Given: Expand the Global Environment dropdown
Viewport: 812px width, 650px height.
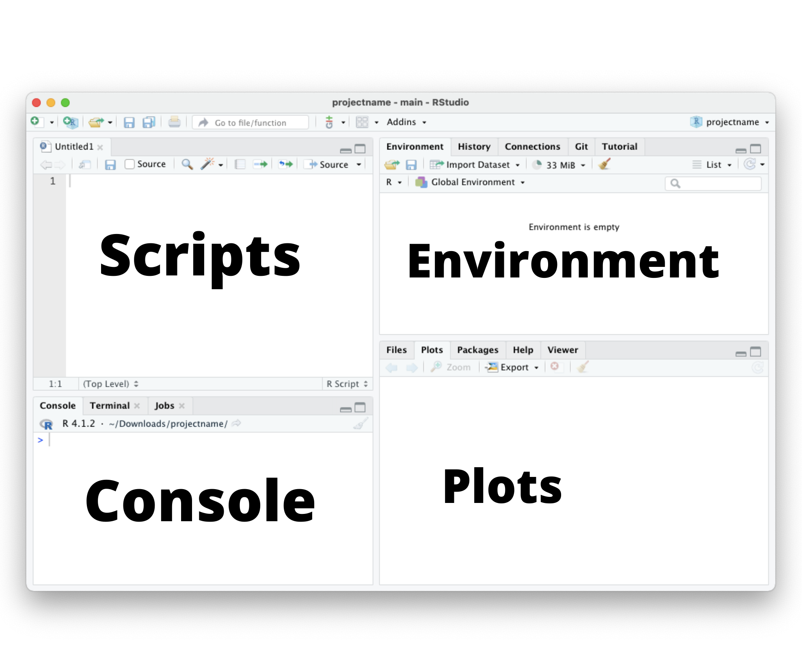Looking at the screenshot, I should point(473,182).
